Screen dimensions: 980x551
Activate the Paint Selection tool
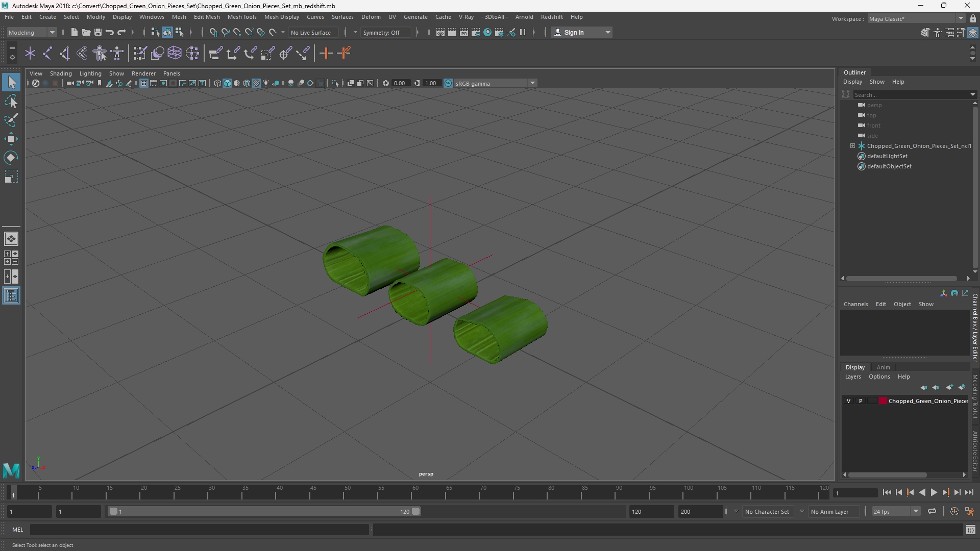point(11,120)
